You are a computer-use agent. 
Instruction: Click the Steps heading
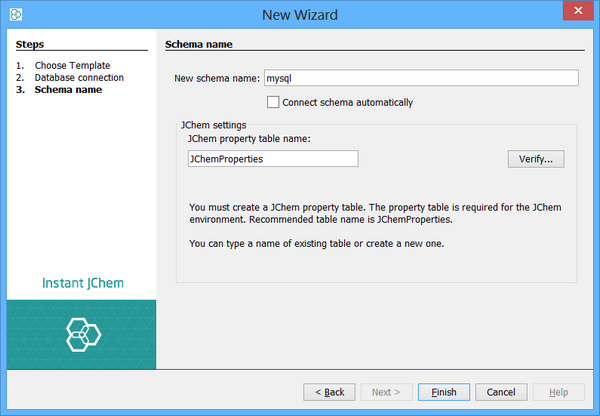pyautogui.click(x=30, y=44)
